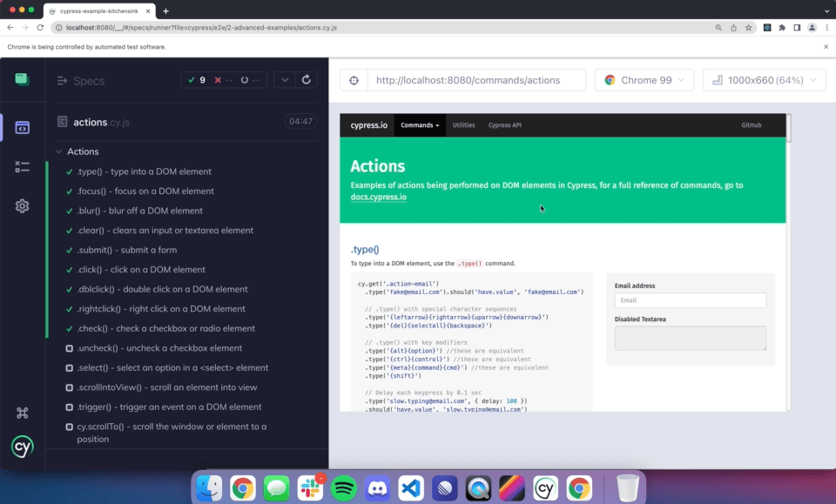Click the 04:47 test duration badge

302,122
